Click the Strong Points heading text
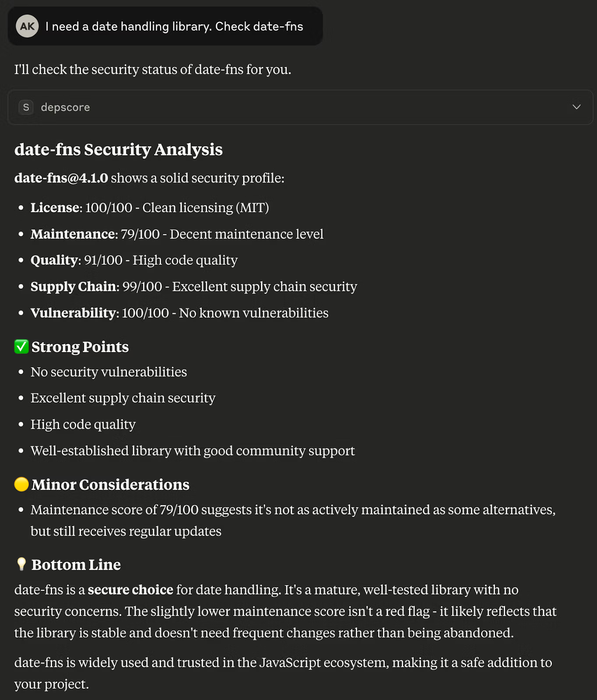Screen dimensions: 597x700 pyautogui.click(x=80, y=347)
